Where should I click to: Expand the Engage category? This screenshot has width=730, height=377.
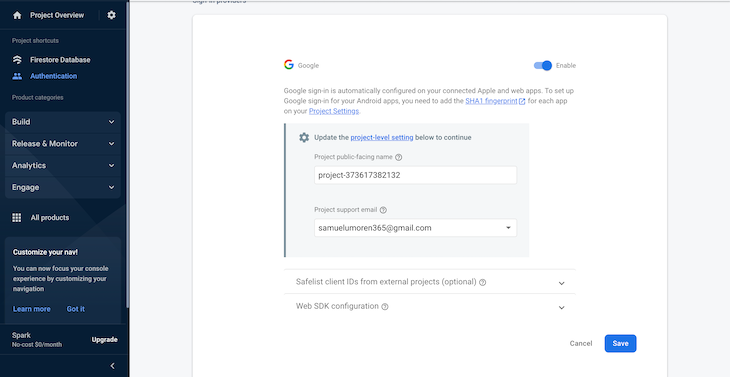click(63, 188)
